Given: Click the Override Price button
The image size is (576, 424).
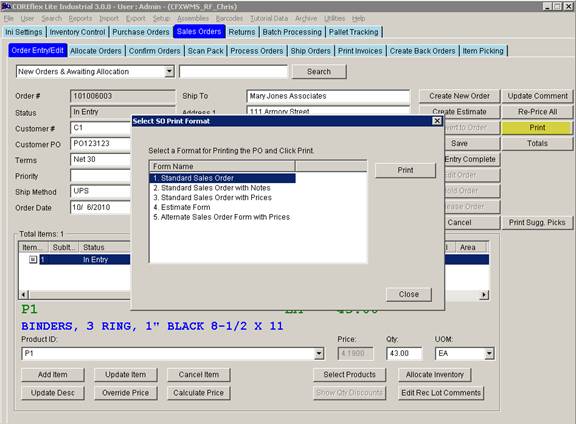Looking at the screenshot, I should [x=126, y=393].
